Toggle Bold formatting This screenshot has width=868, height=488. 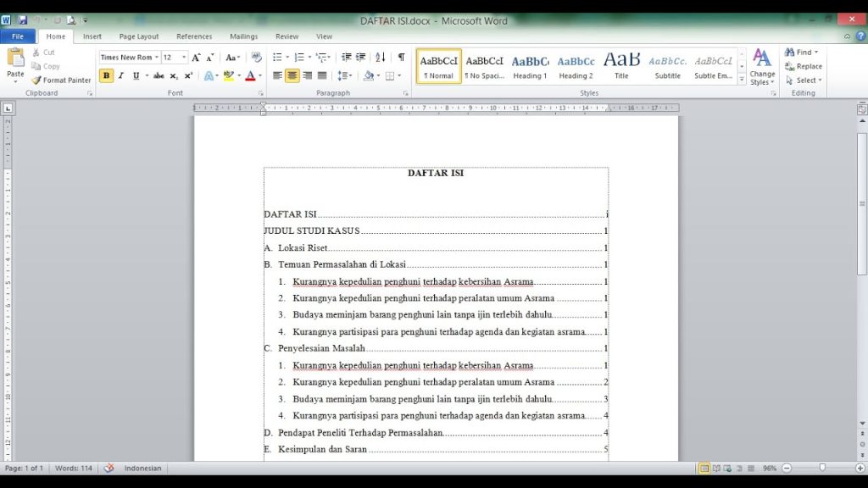[x=106, y=75]
